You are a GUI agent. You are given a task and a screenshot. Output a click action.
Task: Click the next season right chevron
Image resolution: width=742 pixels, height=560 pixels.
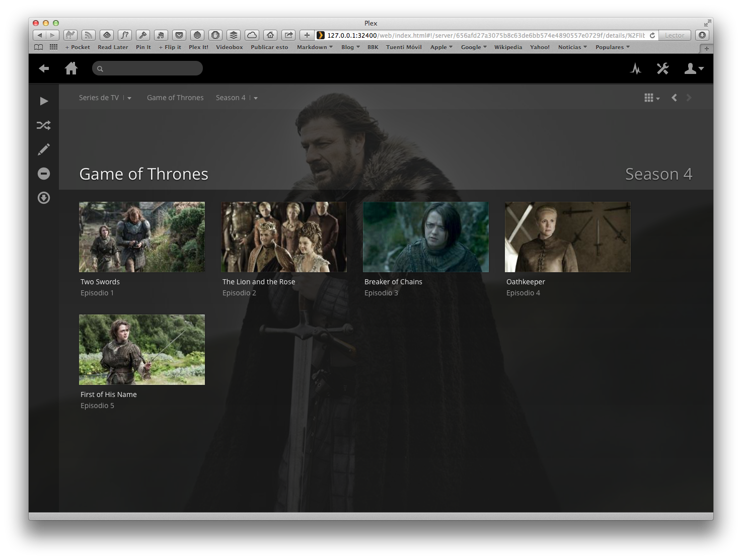(x=689, y=98)
